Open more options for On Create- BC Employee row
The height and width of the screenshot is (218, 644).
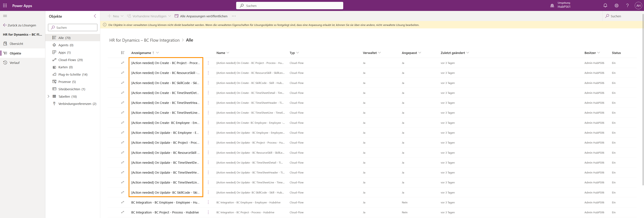pos(208,123)
